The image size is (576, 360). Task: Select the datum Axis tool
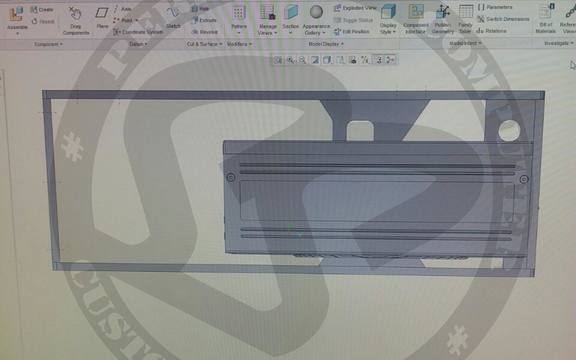123,9
